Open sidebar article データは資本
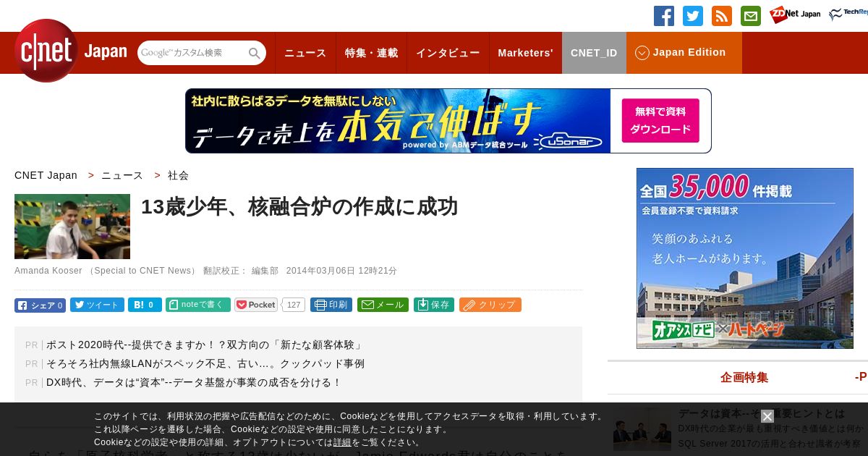868x456 pixels. [761, 414]
